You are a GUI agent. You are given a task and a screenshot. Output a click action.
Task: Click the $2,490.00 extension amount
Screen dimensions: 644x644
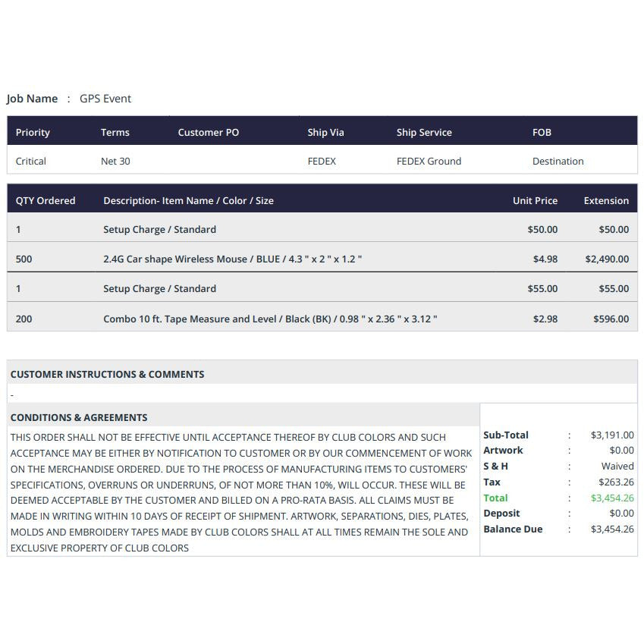click(x=606, y=259)
